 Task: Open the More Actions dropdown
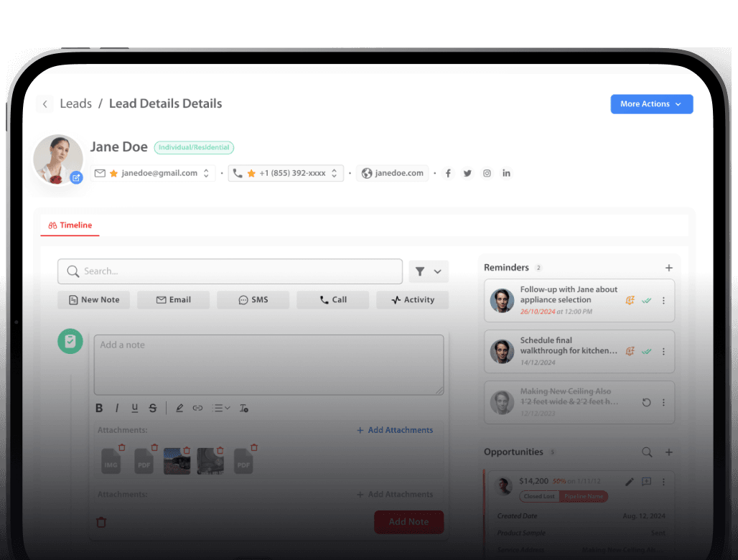tap(651, 104)
